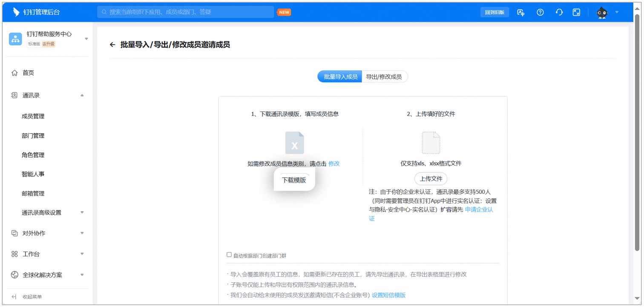The height and width of the screenshot is (307, 644).
Task: Click the 全球化解决方案 globe icon
Action: (x=14, y=275)
